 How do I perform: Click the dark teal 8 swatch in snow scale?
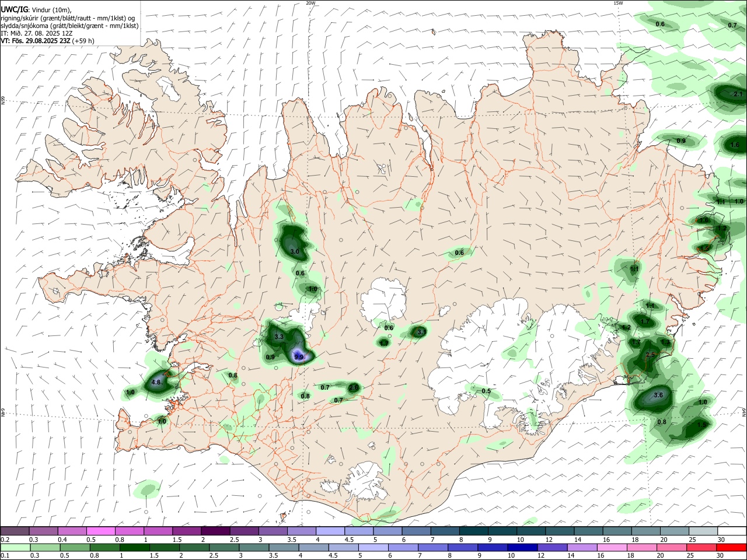pos(473,531)
